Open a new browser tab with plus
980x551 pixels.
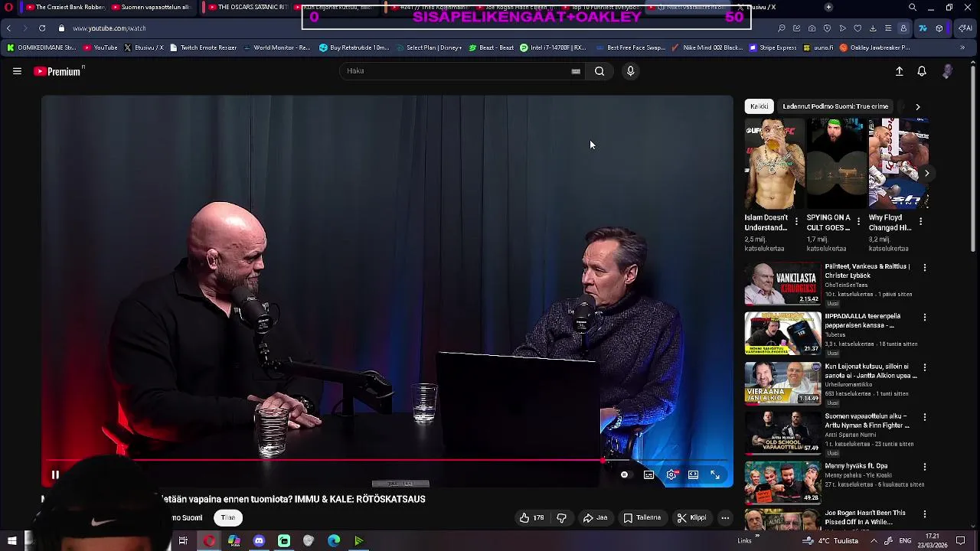pyautogui.click(x=828, y=8)
